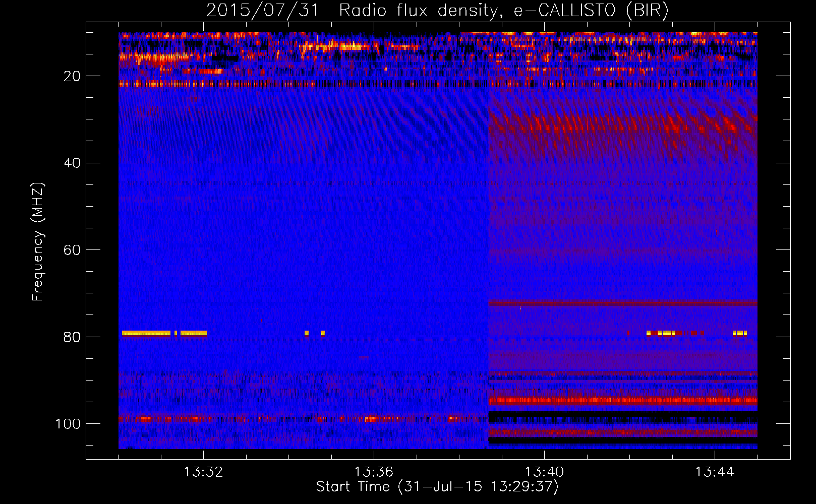Click the 'Frequency (MHZ)' axis label
The width and height of the screenshot is (816, 504).
pos(38,242)
